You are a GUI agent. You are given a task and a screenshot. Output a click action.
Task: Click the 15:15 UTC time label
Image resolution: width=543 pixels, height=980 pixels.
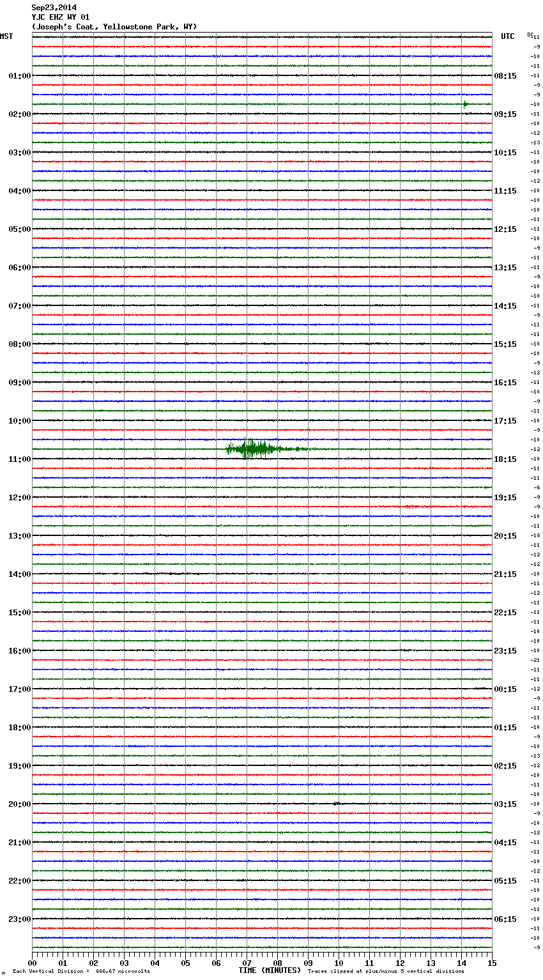[505, 344]
